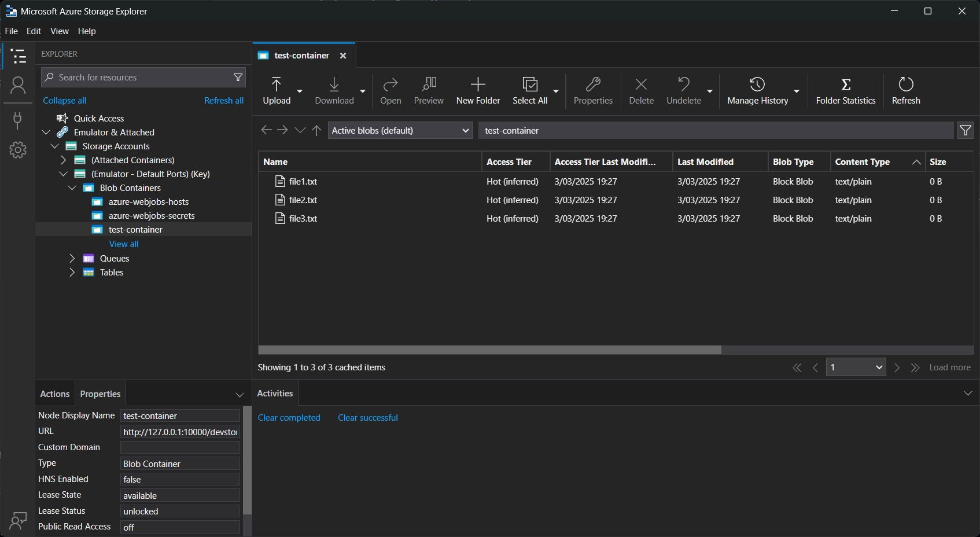Open Undelete dropdown arrow
Viewport: 980px width, 537px height.
tap(710, 91)
